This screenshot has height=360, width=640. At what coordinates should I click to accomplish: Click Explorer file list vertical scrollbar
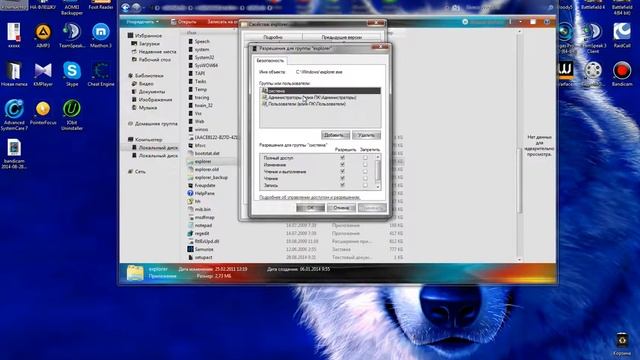tap(520, 180)
